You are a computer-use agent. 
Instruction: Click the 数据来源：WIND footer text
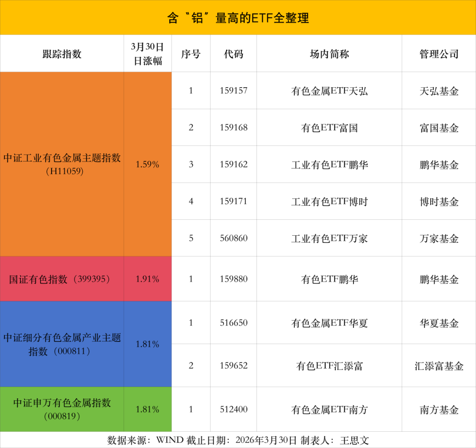coord(238,439)
